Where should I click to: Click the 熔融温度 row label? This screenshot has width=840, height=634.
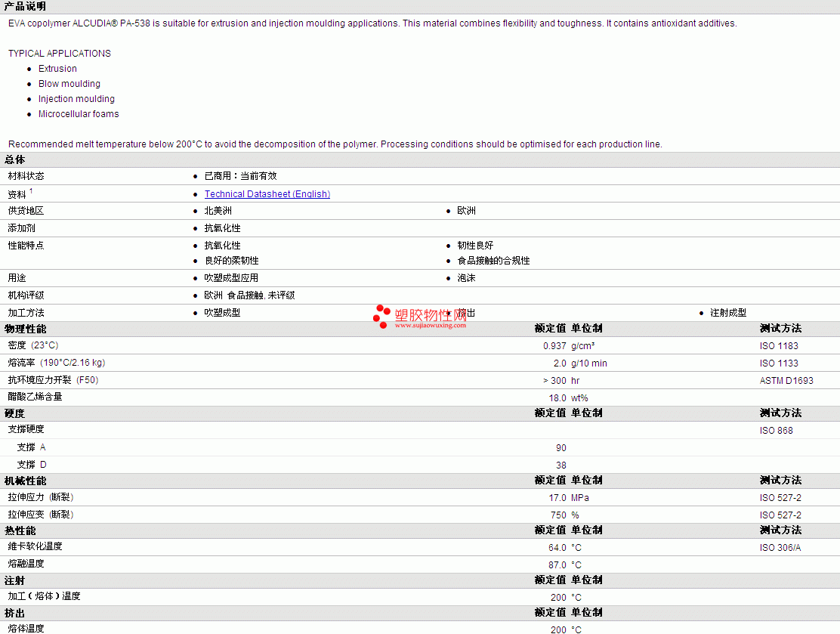click(x=26, y=564)
